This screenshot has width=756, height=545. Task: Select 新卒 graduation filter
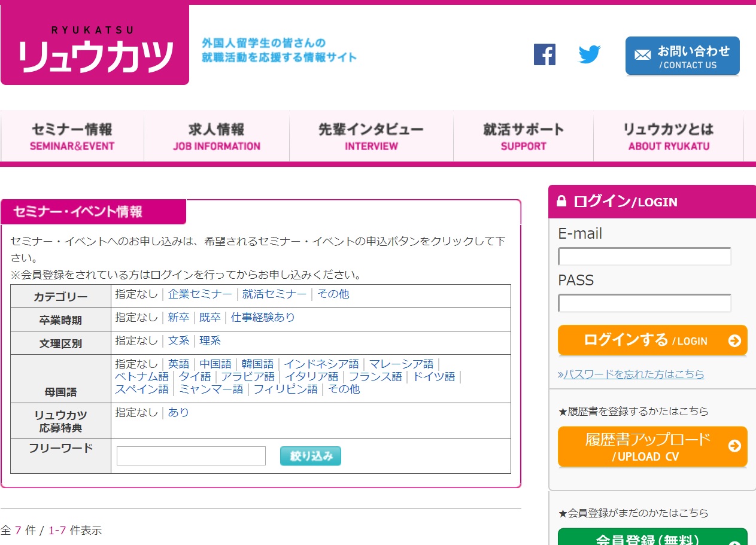pyautogui.click(x=178, y=318)
